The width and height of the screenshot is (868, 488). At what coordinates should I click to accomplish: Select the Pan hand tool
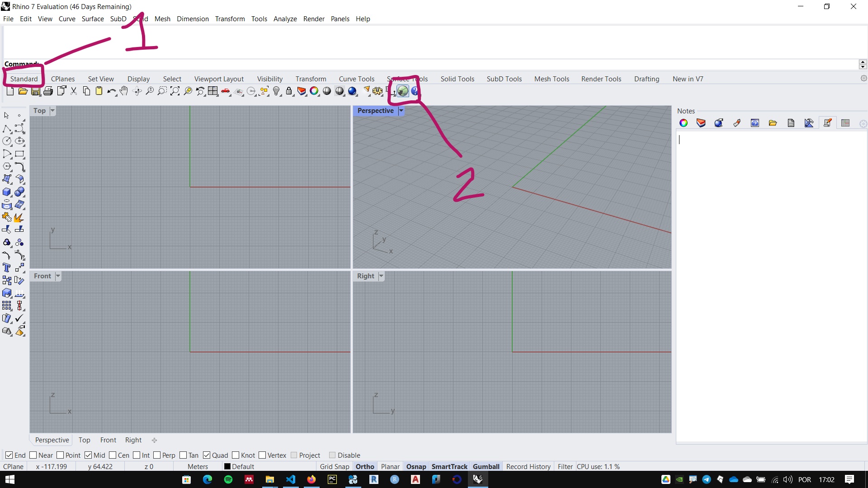click(x=124, y=91)
